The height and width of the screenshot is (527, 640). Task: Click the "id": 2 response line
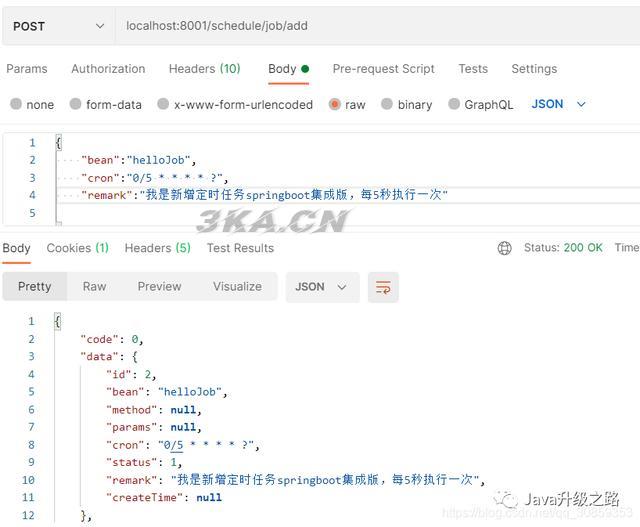click(x=131, y=374)
